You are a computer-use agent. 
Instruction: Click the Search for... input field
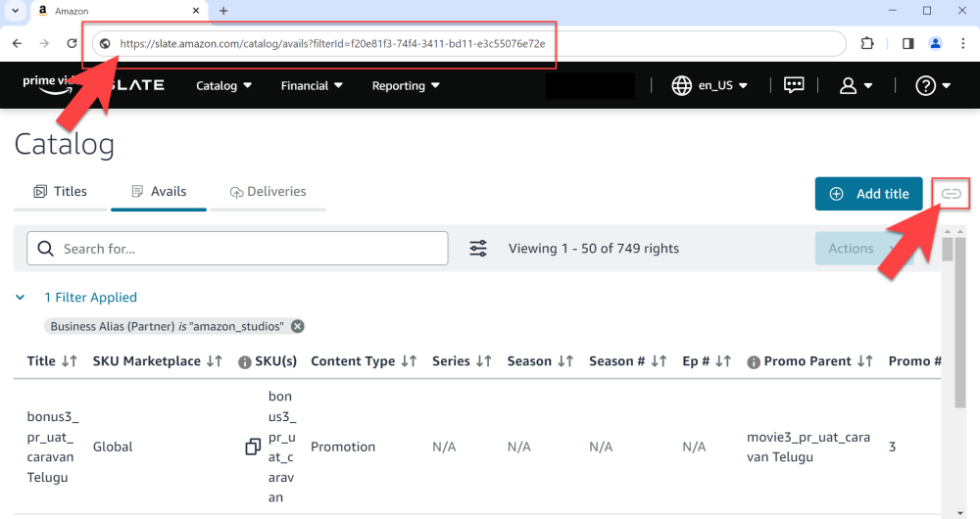[x=250, y=249]
